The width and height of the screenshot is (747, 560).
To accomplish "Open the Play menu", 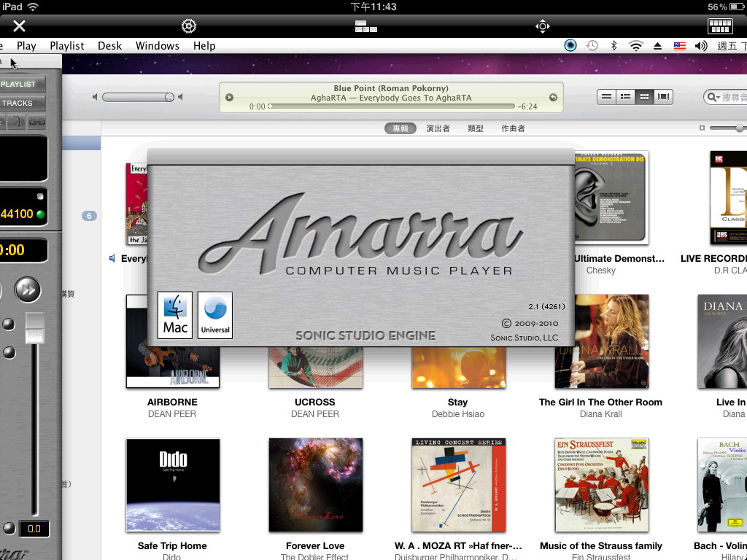I will [26, 46].
